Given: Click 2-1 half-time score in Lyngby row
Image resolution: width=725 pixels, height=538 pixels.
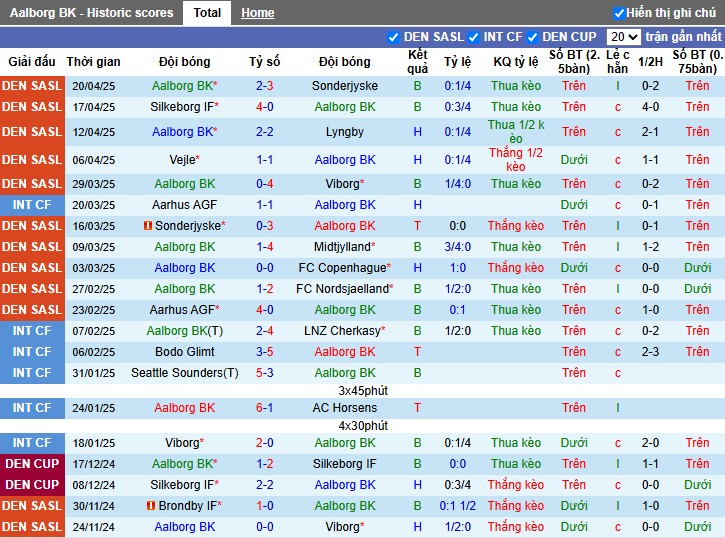Looking at the screenshot, I should 650,132.
